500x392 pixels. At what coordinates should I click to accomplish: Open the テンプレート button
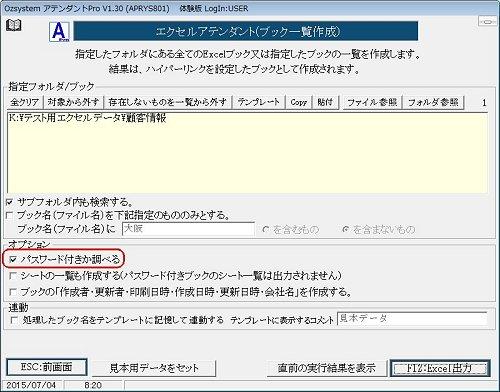[x=259, y=102]
